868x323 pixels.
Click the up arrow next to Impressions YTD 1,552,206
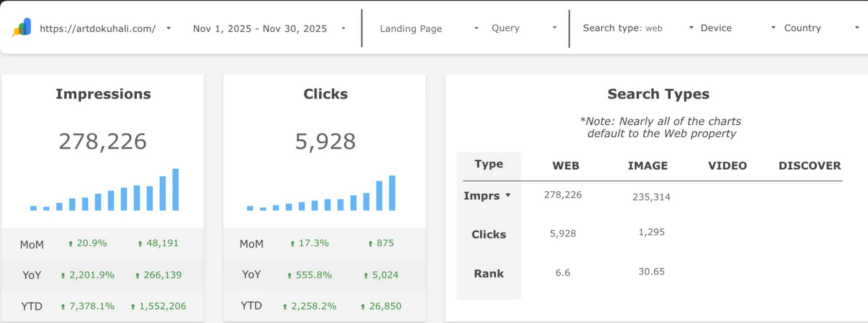[133, 307]
